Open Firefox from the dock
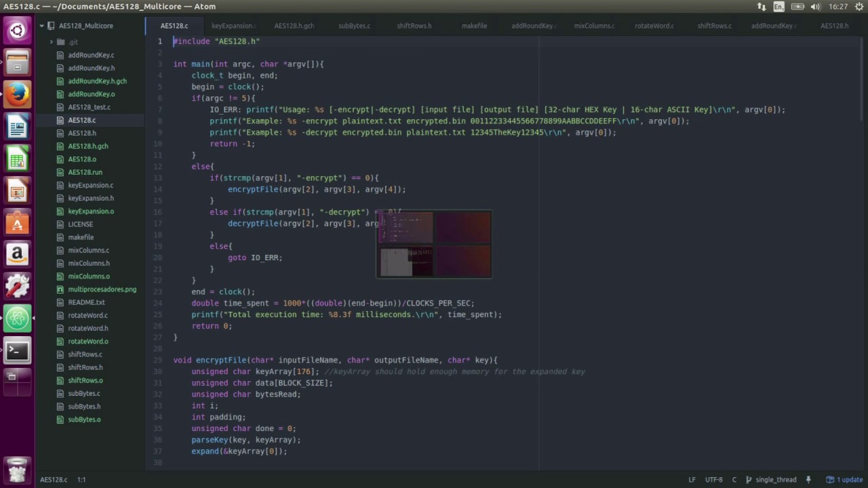The width and height of the screenshot is (868, 488). [17, 94]
